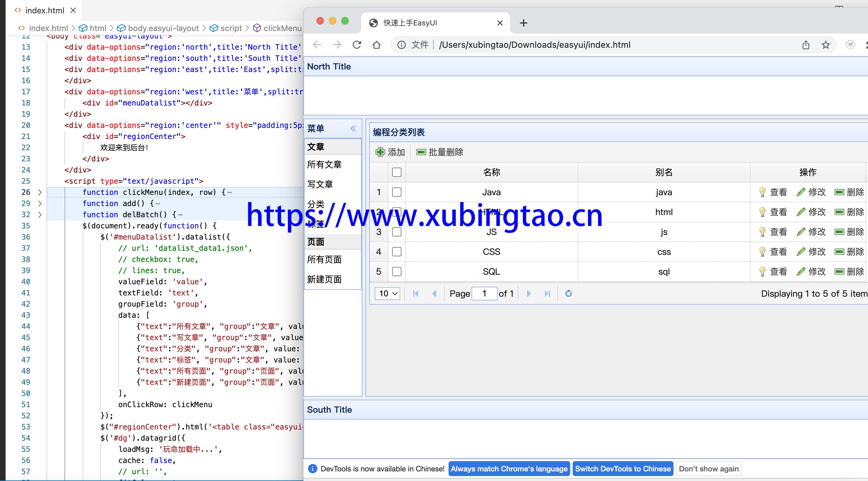Check the checkbox for the Java row
868x481 pixels.
(396, 192)
